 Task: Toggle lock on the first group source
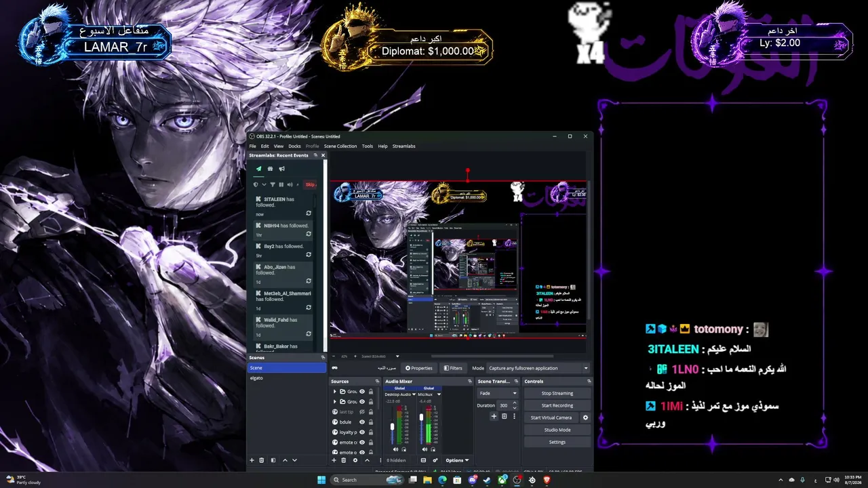pos(371,392)
